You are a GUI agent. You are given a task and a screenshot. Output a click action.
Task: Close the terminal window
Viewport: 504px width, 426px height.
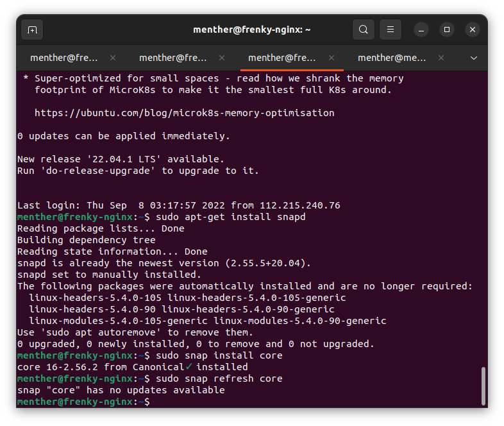473,30
